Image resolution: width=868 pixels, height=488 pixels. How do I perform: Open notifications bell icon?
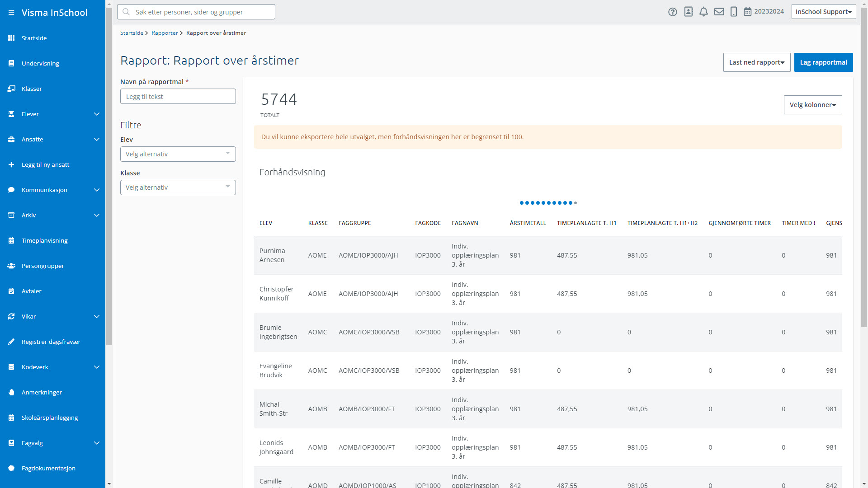tap(703, 12)
